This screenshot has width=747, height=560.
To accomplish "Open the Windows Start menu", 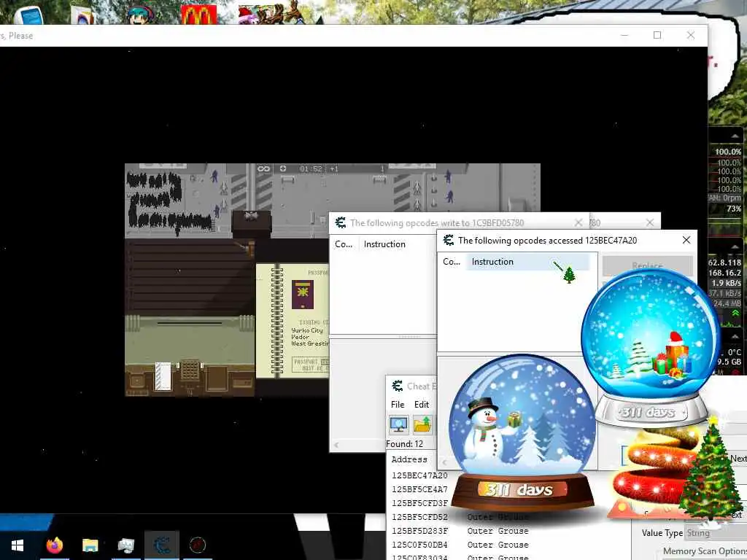I will tap(18, 545).
